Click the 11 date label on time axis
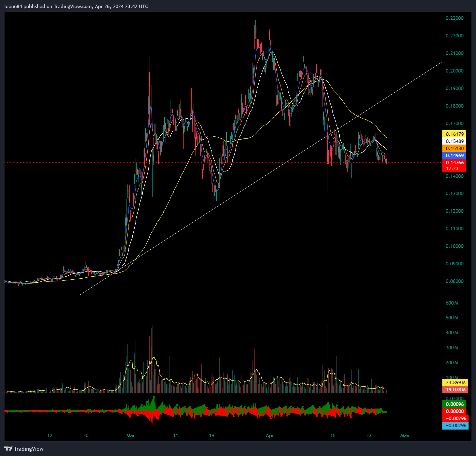Screen dimensions: 476x456 pos(176,435)
